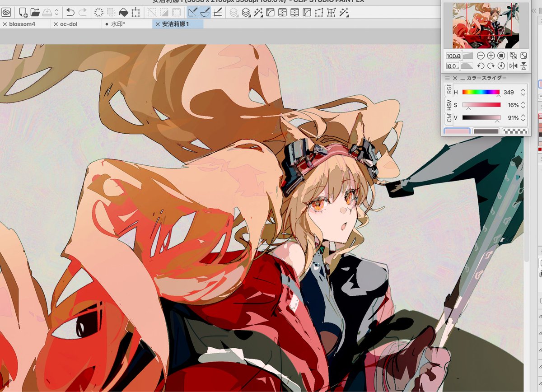This screenshot has width=542, height=392.
Task: Select the gray sub color swatch
Action: [x=486, y=131]
